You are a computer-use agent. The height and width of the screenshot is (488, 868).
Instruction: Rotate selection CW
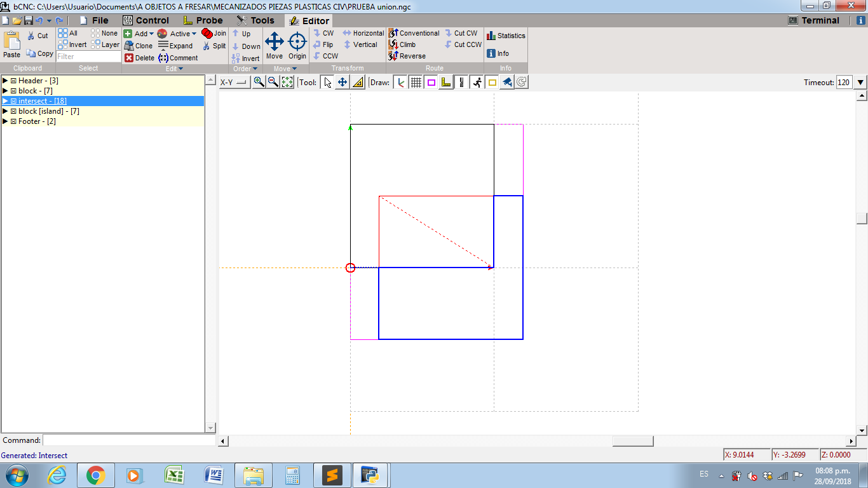click(323, 33)
